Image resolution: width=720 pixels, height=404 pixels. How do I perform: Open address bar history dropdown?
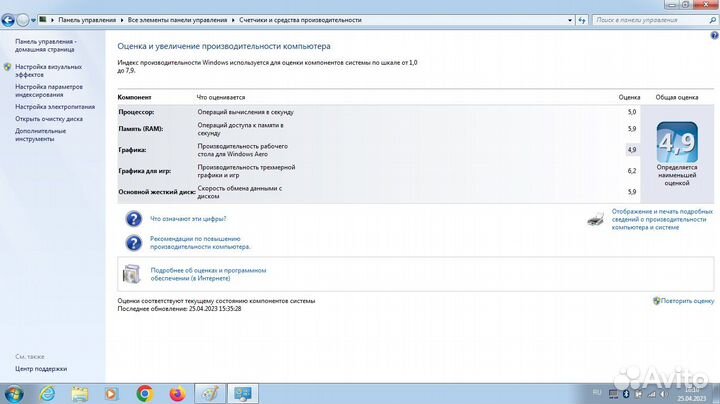click(570, 20)
